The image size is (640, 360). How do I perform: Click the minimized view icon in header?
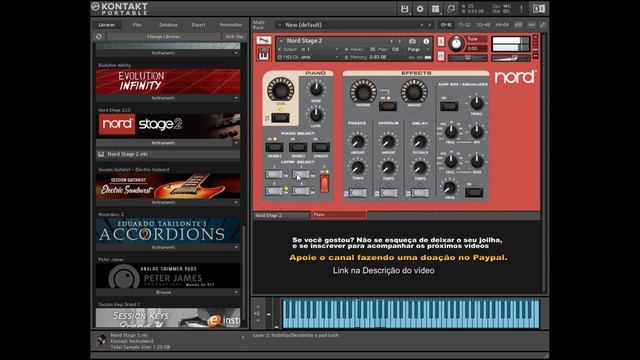(x=451, y=9)
